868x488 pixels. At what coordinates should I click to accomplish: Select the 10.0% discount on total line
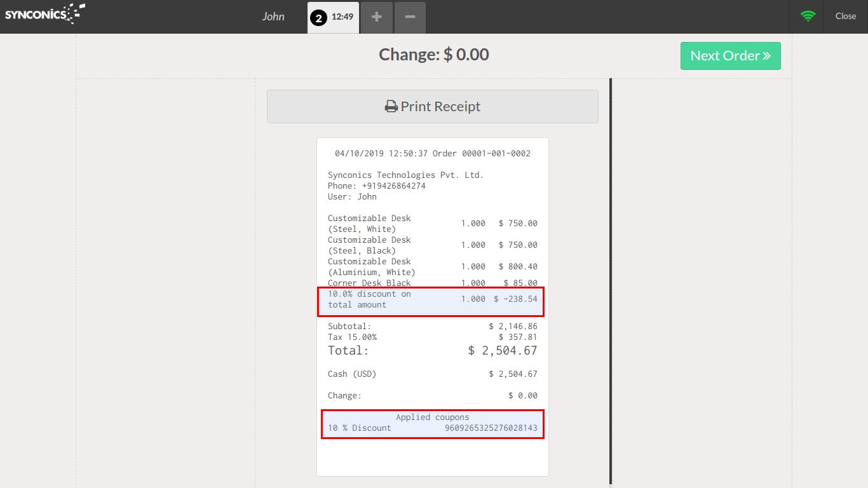tap(432, 299)
